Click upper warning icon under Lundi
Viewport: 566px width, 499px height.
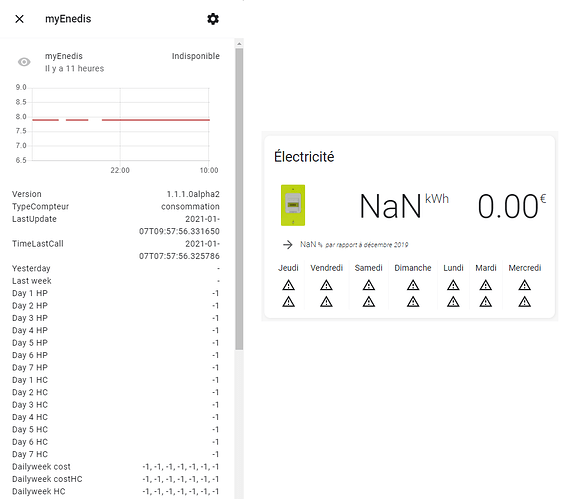453,285
